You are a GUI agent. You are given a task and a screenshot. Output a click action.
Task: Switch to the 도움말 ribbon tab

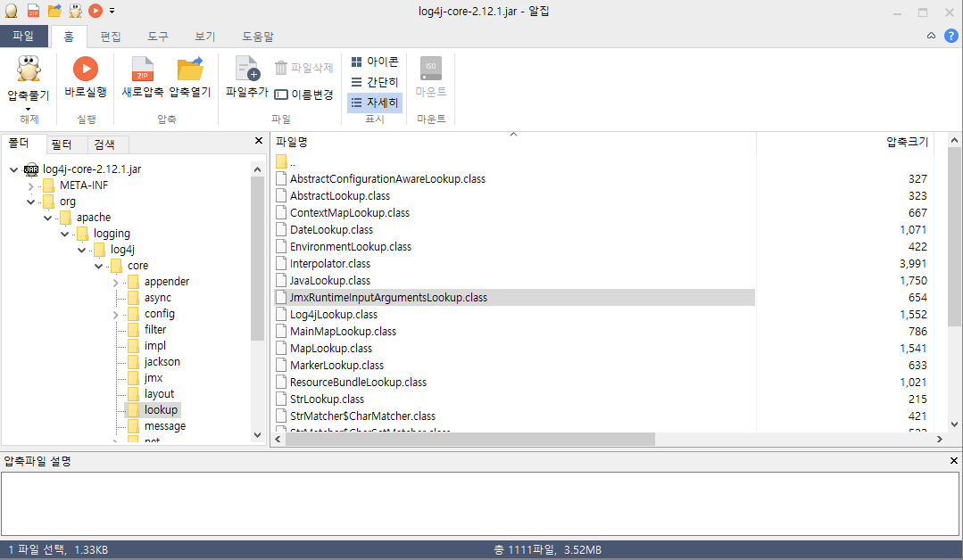257,37
